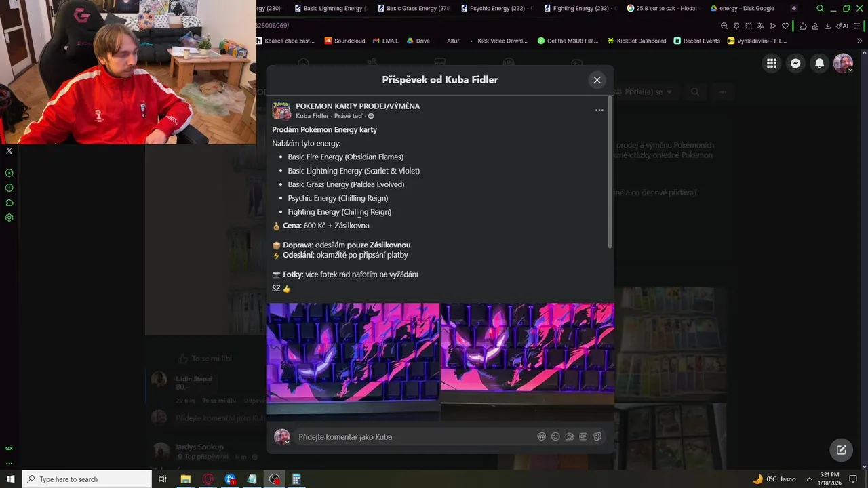Open settings gear in browser sidebar
This screenshot has height=488, width=868.
(x=9, y=218)
